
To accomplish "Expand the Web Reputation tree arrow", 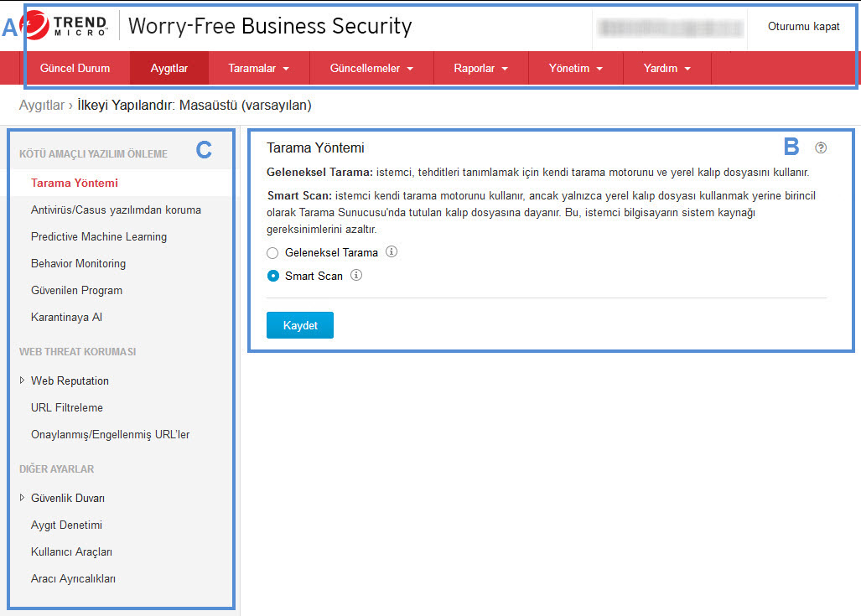I will click(x=22, y=380).
